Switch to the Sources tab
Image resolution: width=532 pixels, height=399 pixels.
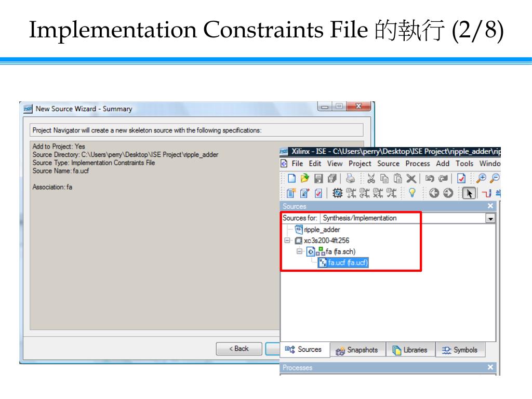tap(304, 350)
